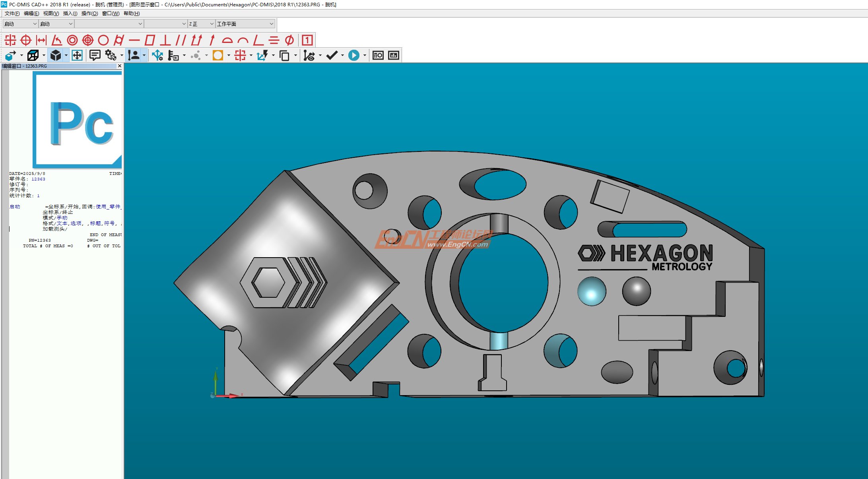The image size is (868, 479).
Task: Select the Parallelism dimension icon
Action: click(181, 40)
